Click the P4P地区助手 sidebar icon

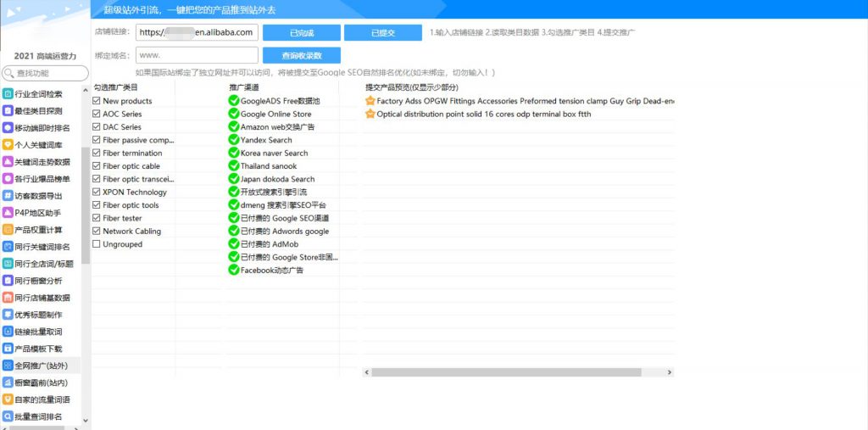pos(8,213)
